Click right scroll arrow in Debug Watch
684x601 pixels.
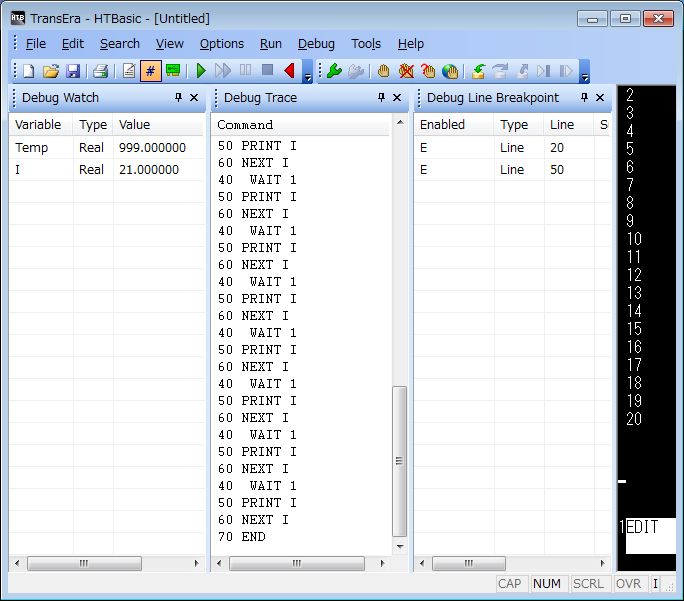[197, 563]
